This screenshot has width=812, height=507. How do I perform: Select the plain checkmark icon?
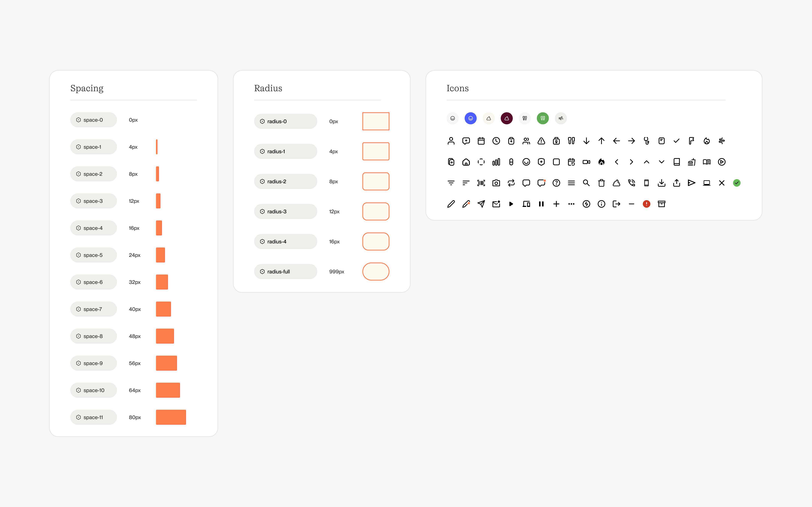(676, 141)
